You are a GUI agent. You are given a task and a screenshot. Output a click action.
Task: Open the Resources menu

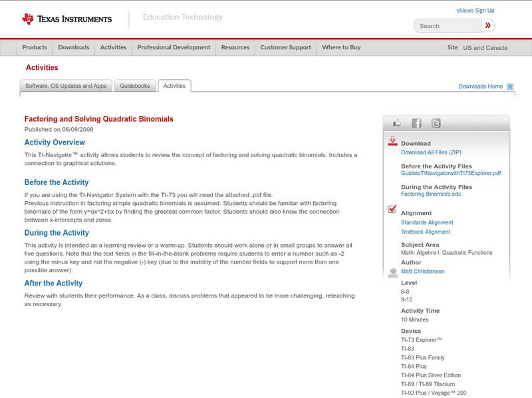click(235, 47)
